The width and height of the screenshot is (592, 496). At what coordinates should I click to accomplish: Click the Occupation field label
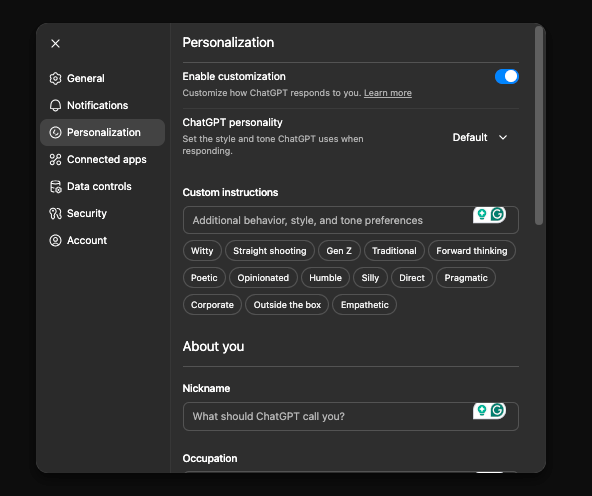click(x=210, y=459)
